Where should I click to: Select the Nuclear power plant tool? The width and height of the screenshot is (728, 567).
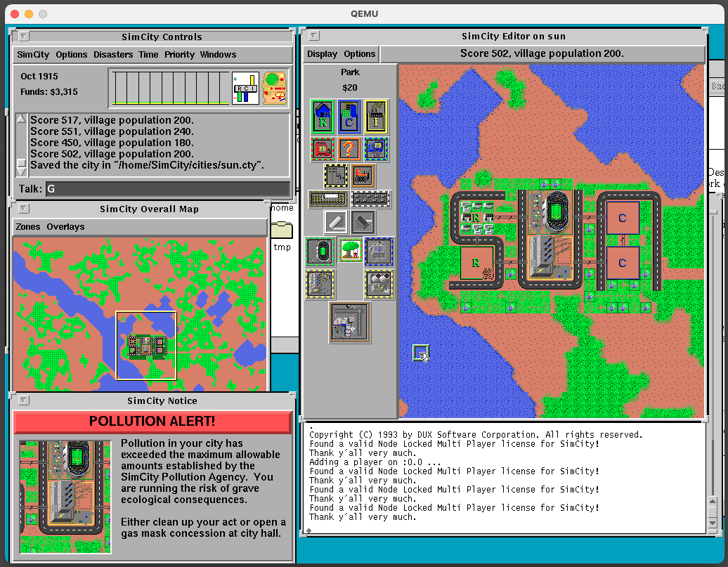(379, 283)
